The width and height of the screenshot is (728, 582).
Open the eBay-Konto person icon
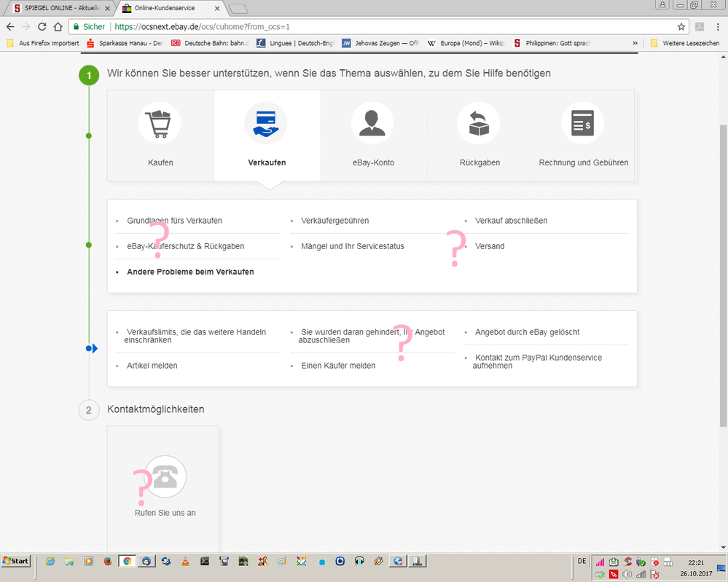point(372,122)
